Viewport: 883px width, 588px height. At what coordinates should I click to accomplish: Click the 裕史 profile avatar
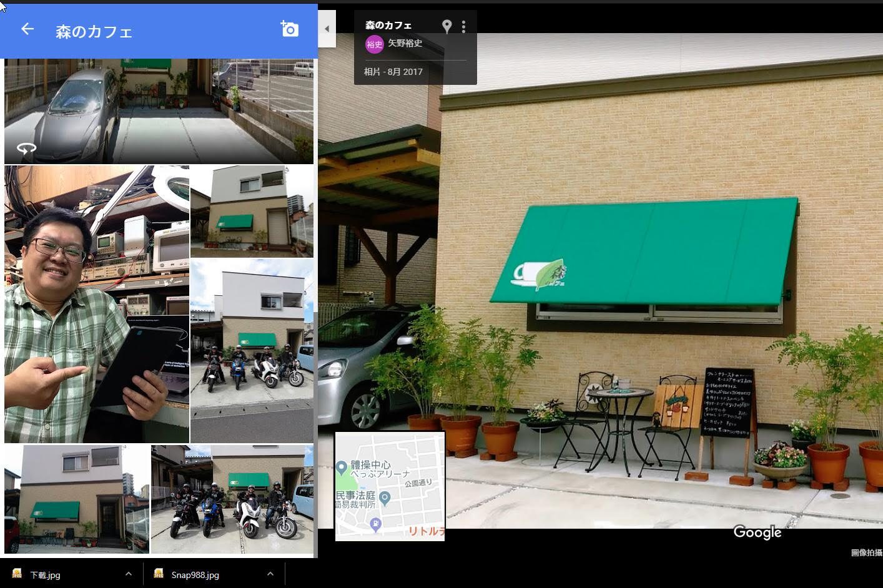[374, 44]
